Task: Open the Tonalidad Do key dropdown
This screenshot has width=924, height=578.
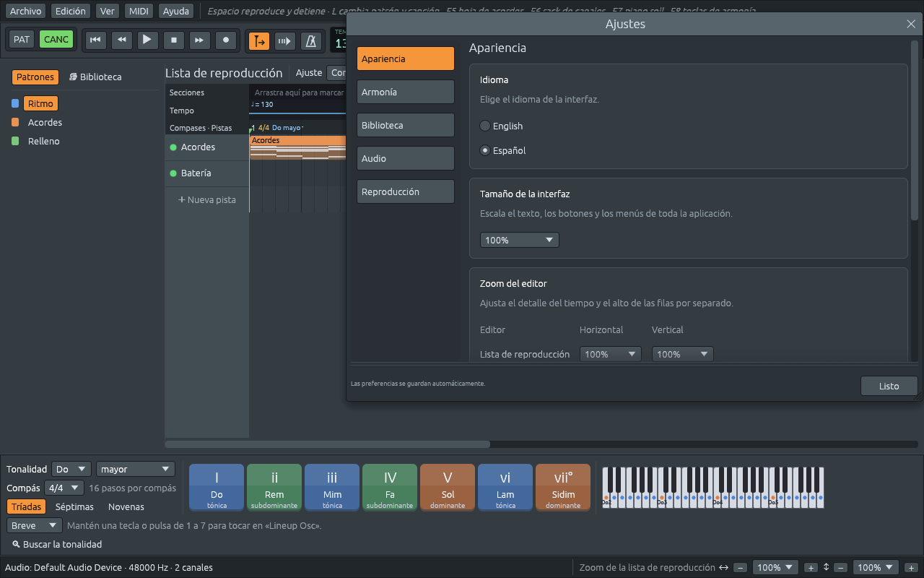Action: click(x=71, y=469)
